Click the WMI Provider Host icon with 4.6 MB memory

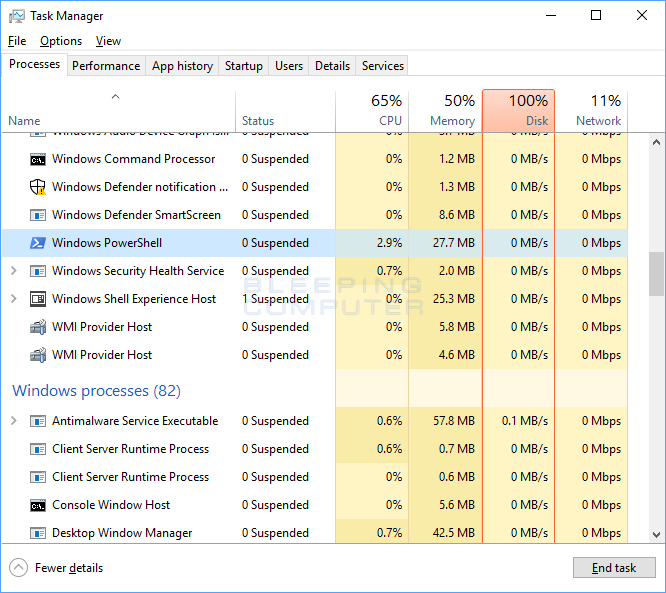tap(38, 355)
